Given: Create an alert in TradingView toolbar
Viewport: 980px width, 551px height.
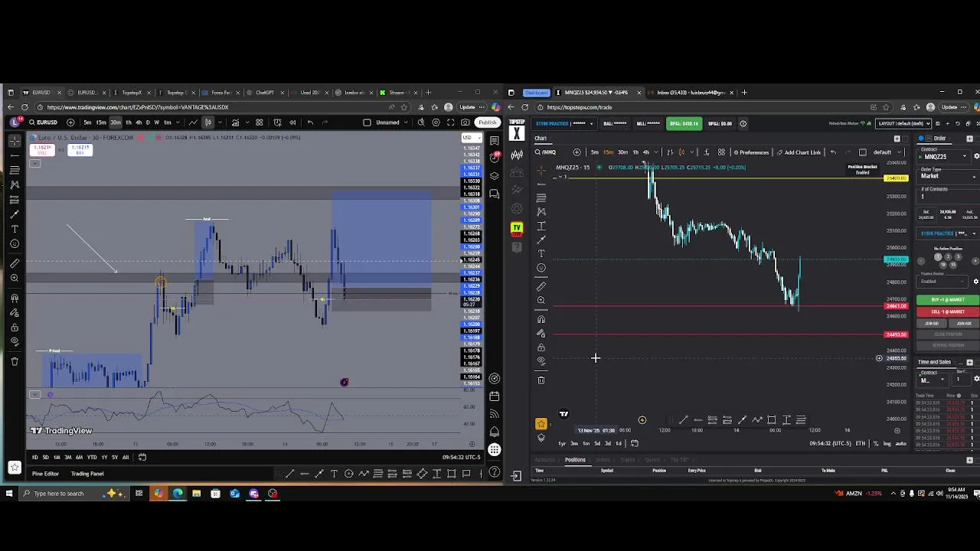Looking at the screenshot, I should pos(277,122).
